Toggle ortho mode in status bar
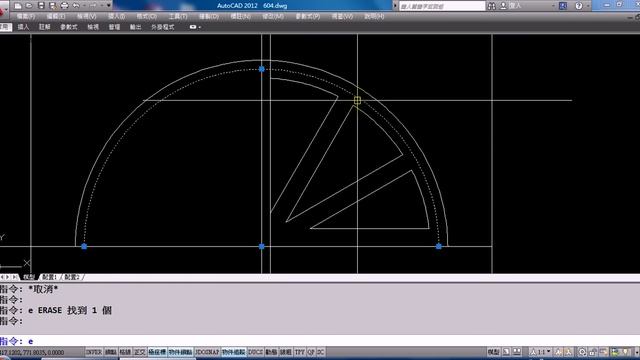The height and width of the screenshot is (360, 640). (x=139, y=352)
